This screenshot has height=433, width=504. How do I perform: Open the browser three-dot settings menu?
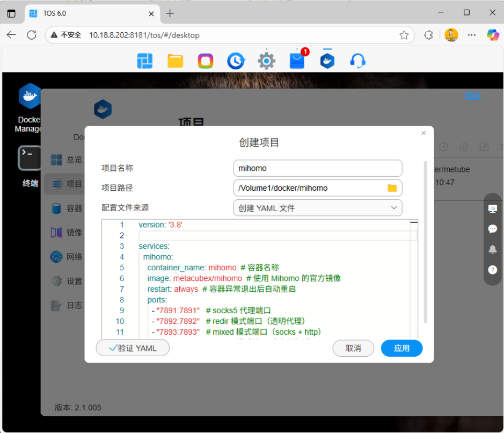(x=472, y=35)
